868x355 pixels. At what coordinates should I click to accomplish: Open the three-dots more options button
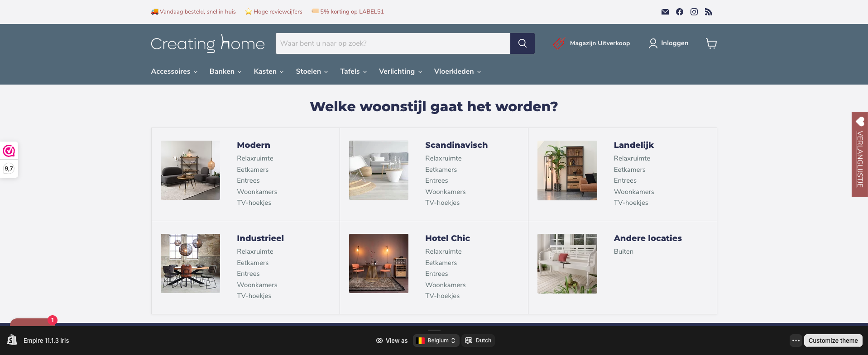tap(796, 341)
